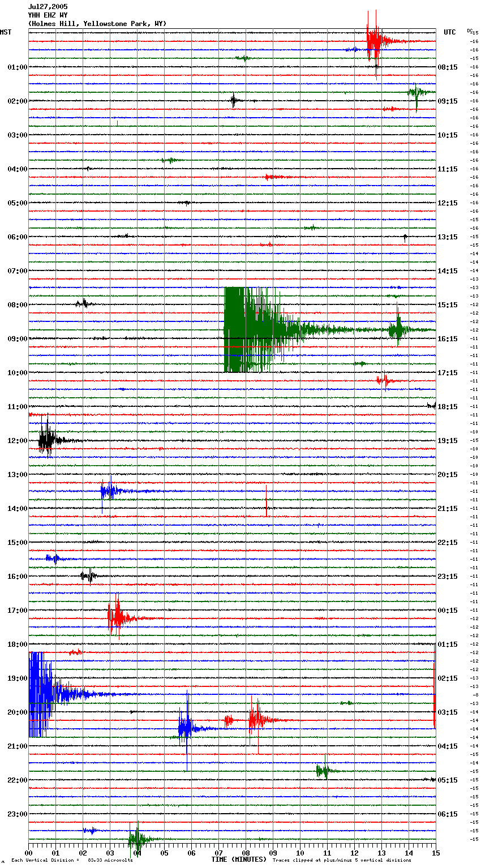Click minute tick 00 on the time axis
The image size is (481, 868).
coord(29,853)
